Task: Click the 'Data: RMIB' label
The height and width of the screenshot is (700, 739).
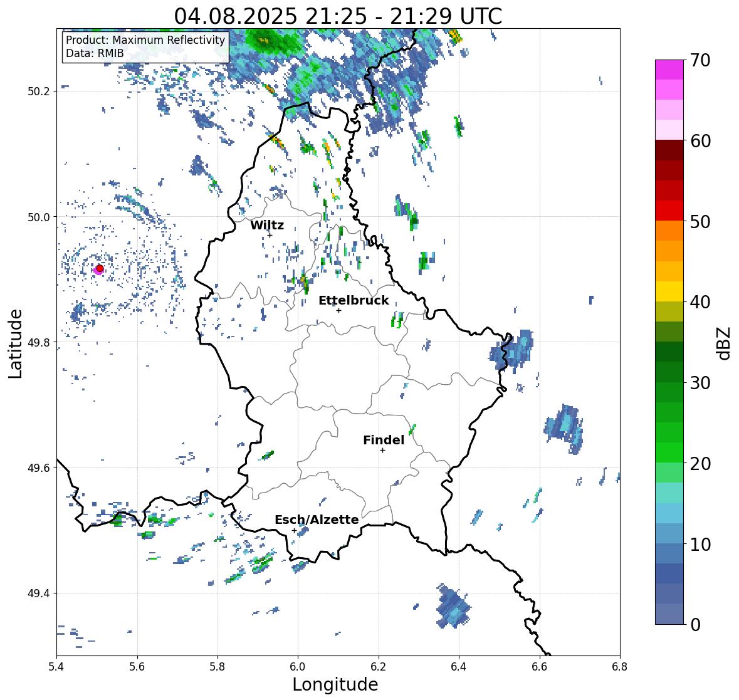Action: pyautogui.click(x=95, y=53)
